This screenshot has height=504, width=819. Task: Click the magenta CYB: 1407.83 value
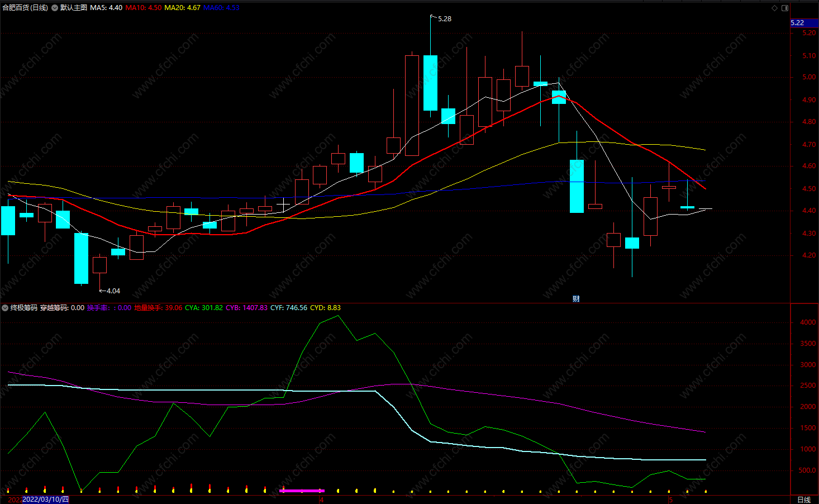(x=246, y=308)
